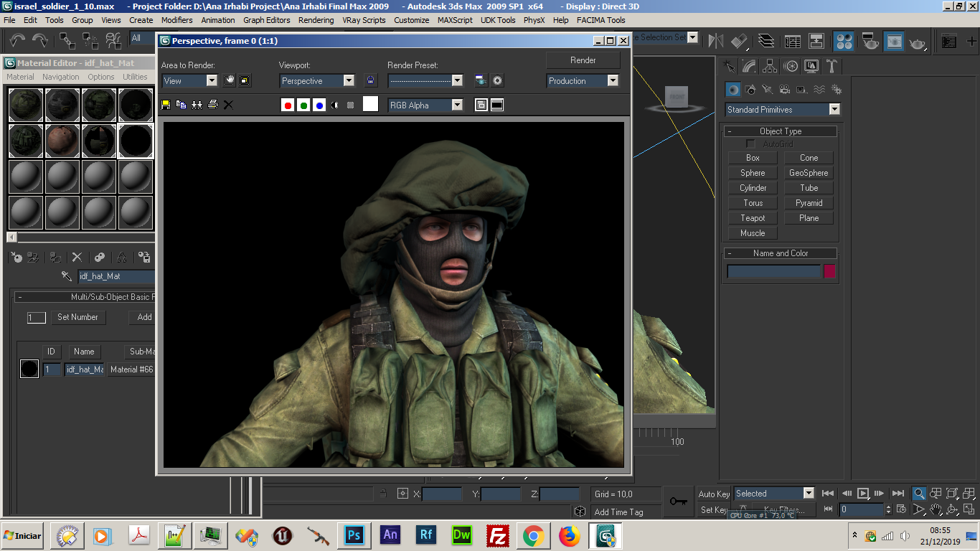Toggle the red channel display
The height and width of the screenshot is (551, 980).
[x=288, y=105]
